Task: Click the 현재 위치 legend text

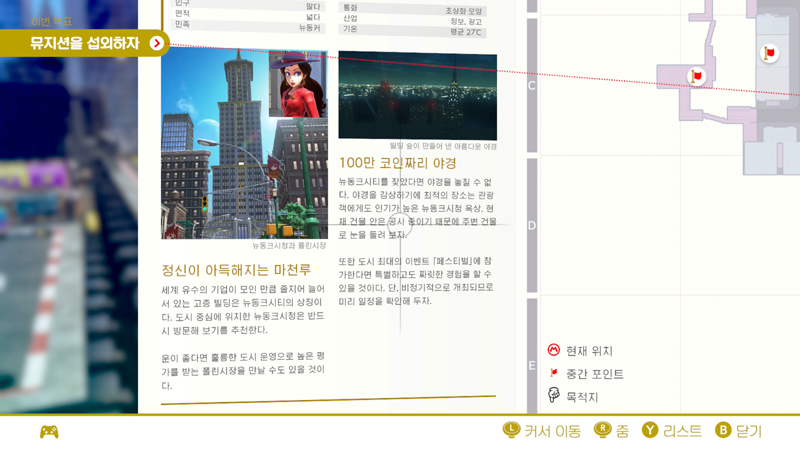Action: click(x=589, y=351)
